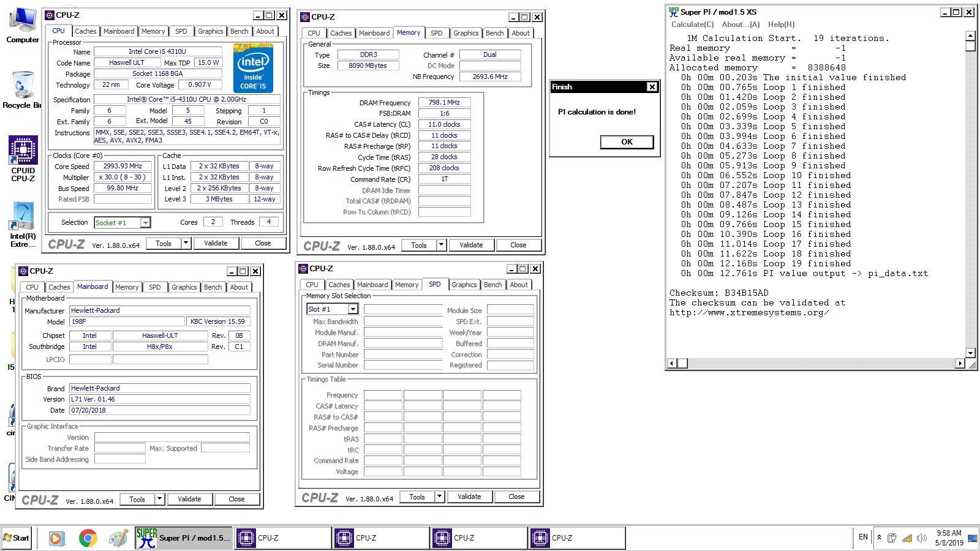Click the DRAM Frequency value 798.1 MHz
Viewport: 980px width, 551px height.
444,102
